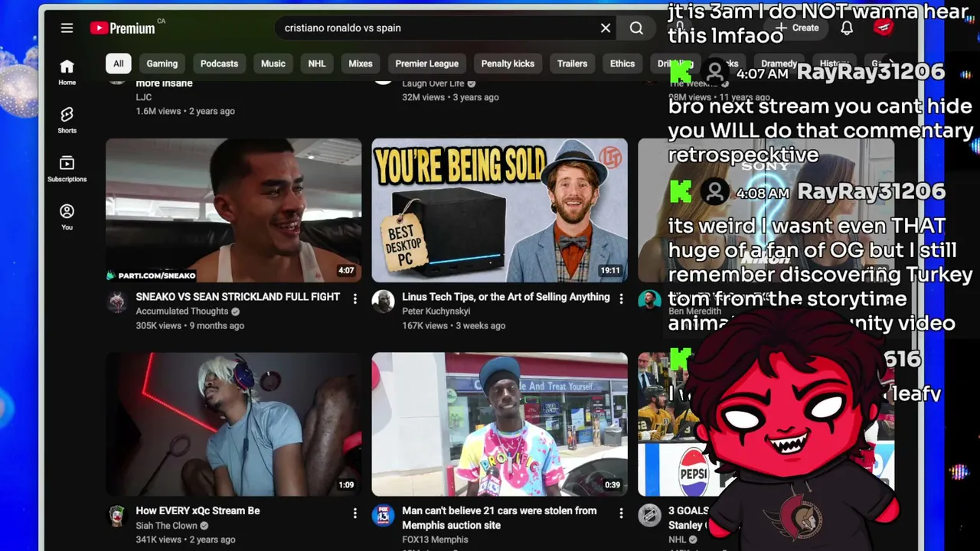This screenshot has height=551, width=980.
Task: Click the "167K views • 3 weeks ago" text
Action: [x=454, y=326]
